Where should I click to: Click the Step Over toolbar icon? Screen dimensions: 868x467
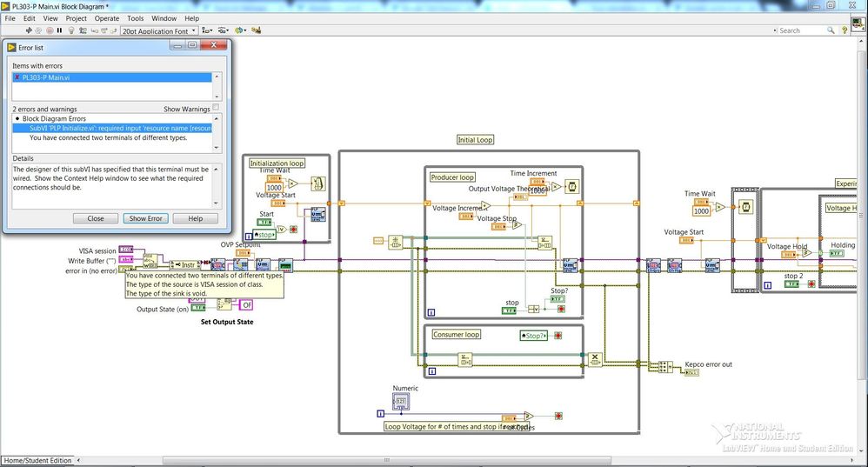(103, 31)
